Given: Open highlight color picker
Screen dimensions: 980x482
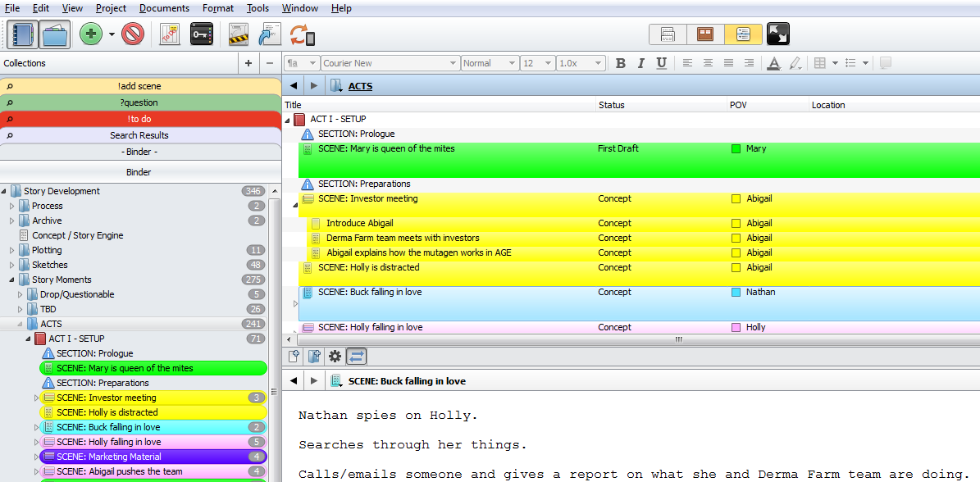Looking at the screenshot, I should pyautogui.click(x=795, y=63).
